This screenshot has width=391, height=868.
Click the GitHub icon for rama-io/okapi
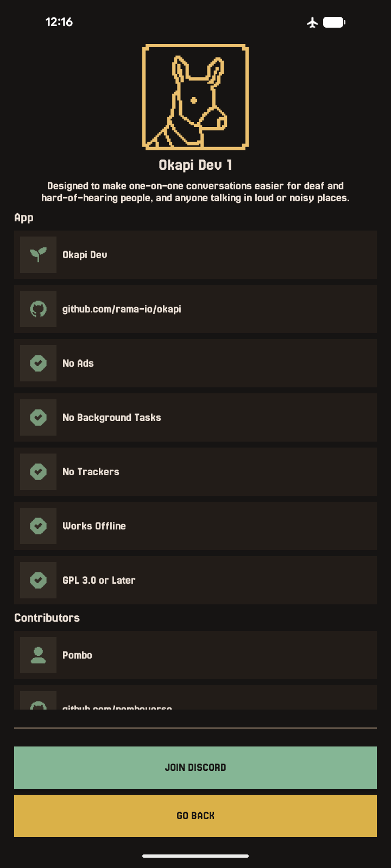tap(38, 309)
